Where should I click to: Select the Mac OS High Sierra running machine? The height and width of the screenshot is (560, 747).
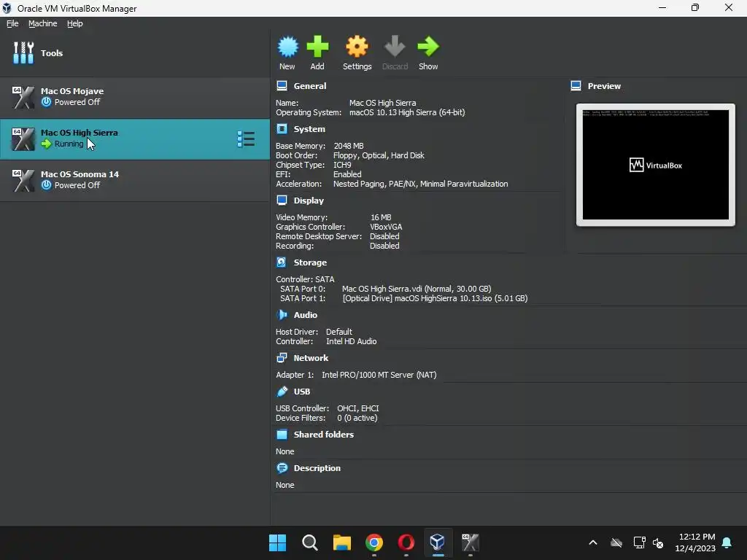[x=135, y=139]
